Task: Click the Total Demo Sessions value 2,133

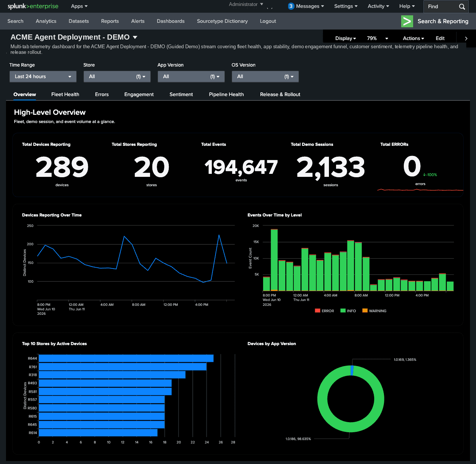Action: coord(331,168)
